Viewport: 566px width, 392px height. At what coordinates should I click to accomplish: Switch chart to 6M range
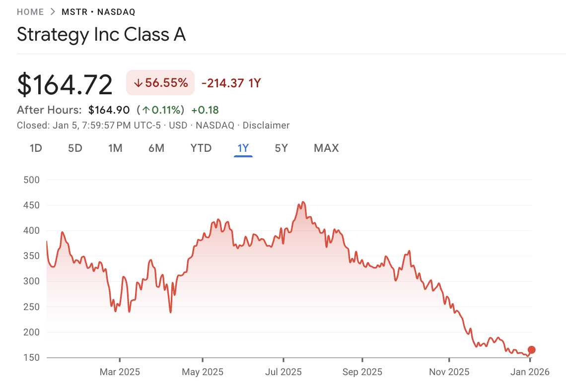click(156, 148)
